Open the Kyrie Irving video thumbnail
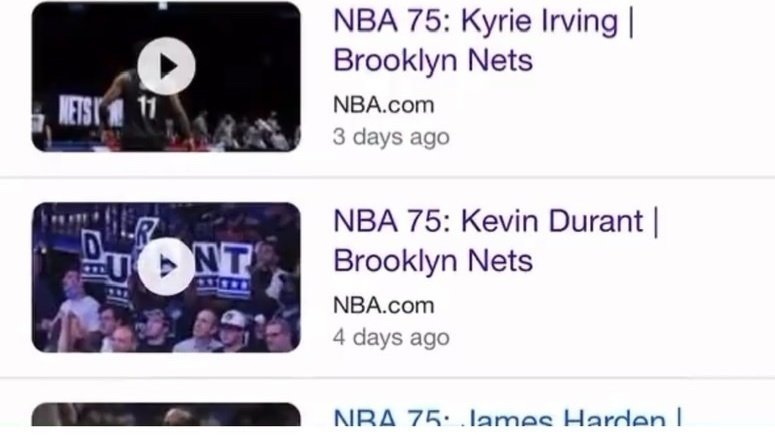The width and height of the screenshot is (775, 435). click(166, 77)
